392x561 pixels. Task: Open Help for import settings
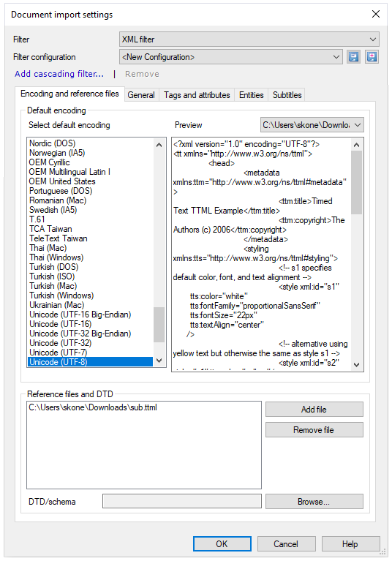click(350, 544)
